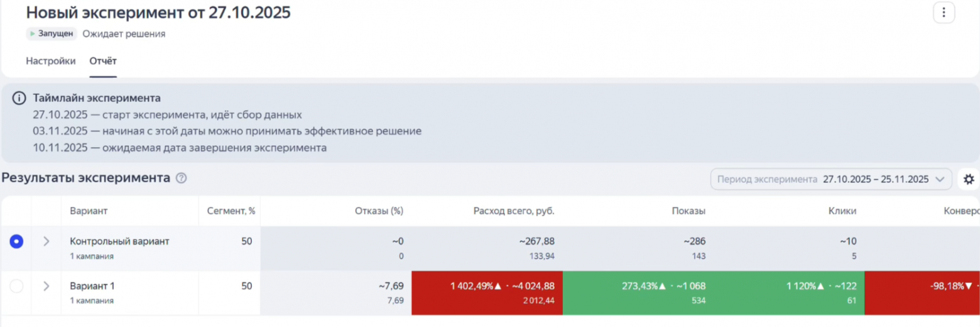The image size is (980, 327).
Task: Click the Расход всего, руб. column header
Action: (x=513, y=211)
